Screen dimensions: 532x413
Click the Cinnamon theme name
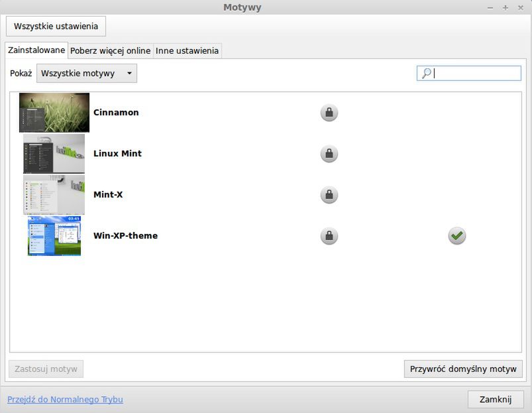click(x=116, y=112)
